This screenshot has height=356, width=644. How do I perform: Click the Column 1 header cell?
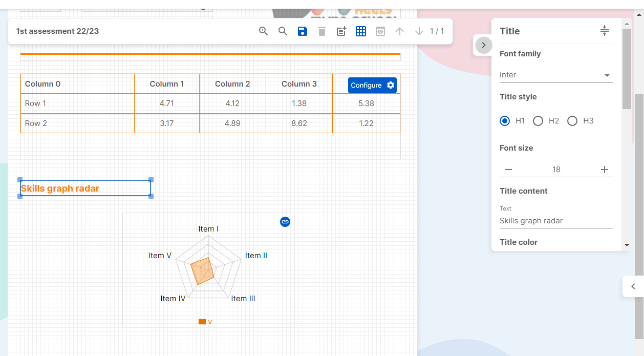coord(167,83)
